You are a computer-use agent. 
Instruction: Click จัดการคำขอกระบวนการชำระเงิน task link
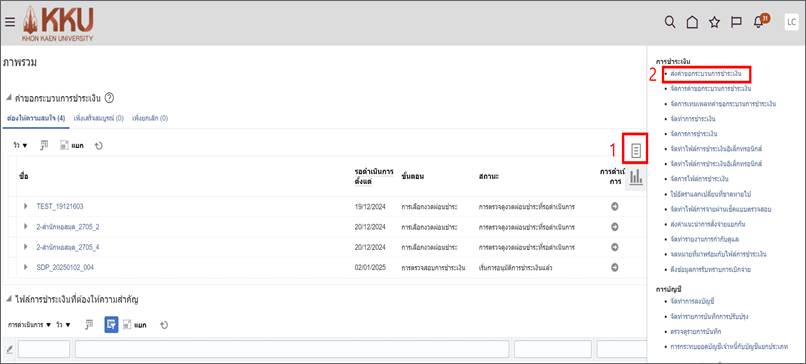point(711,88)
